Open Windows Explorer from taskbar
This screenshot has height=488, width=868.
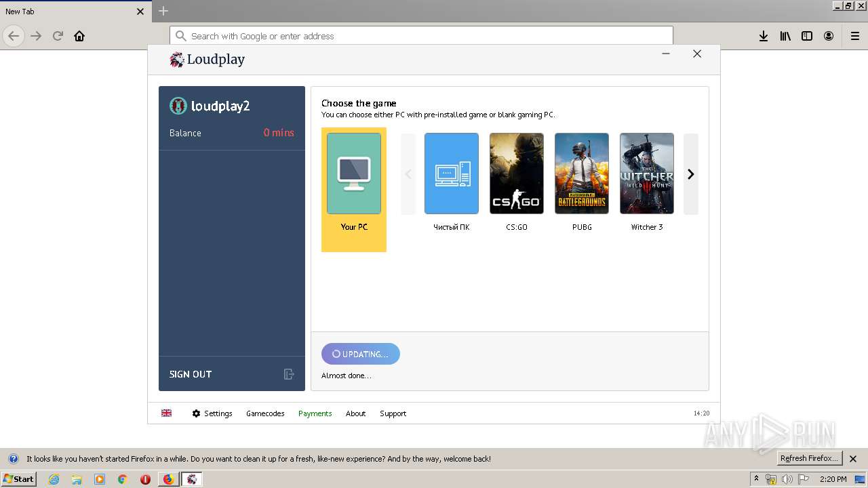point(77,479)
